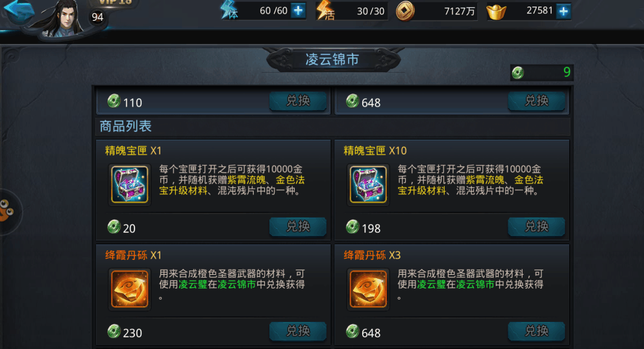Tap the blue back arrow icon
This screenshot has width=644, height=349.
[x=18, y=10]
